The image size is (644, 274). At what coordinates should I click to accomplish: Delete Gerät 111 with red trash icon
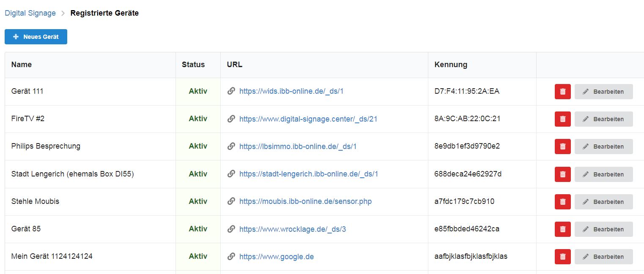click(562, 92)
